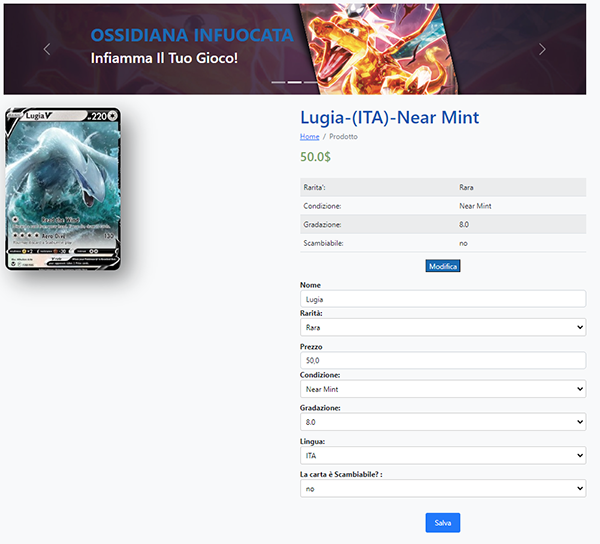
Task: Select the first carousel indicator dash
Action: [278, 82]
